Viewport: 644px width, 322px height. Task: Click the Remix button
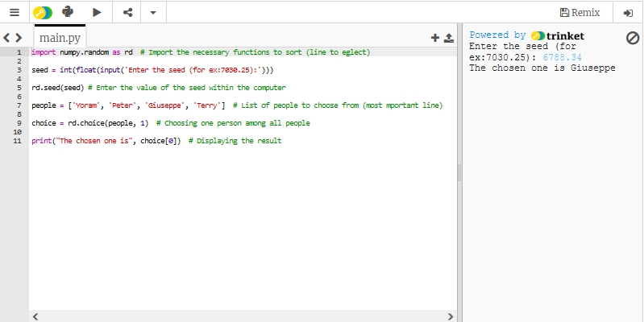580,12
